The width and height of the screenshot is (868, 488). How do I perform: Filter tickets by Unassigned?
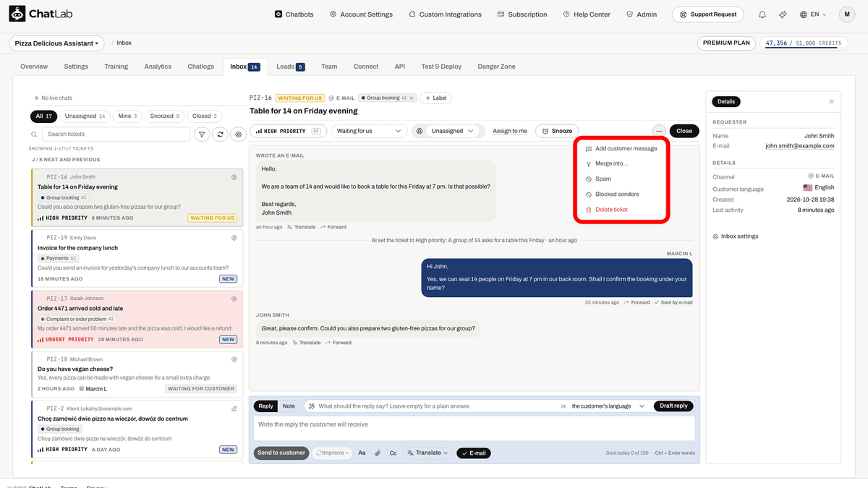pyautogui.click(x=85, y=116)
